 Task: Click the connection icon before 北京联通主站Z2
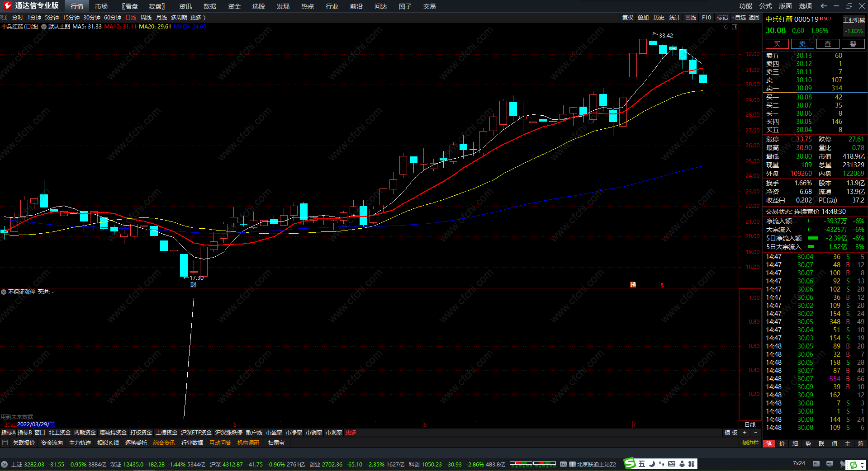[x=563, y=464]
